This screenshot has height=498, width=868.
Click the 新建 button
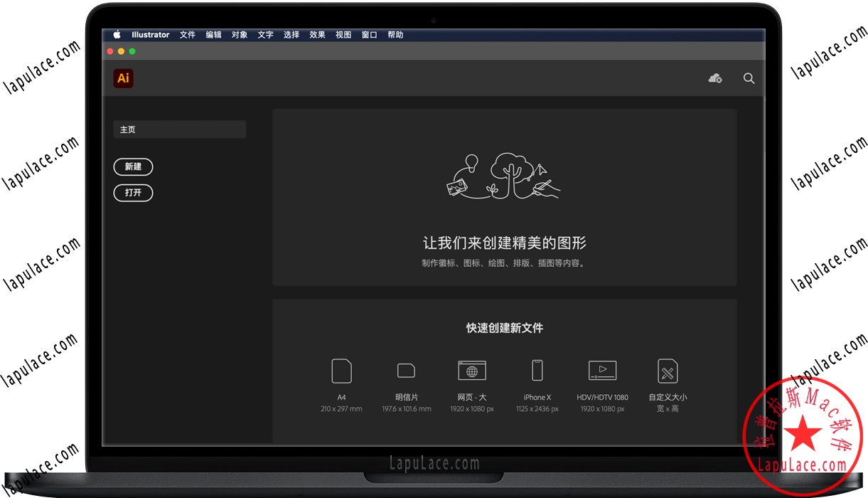(133, 166)
